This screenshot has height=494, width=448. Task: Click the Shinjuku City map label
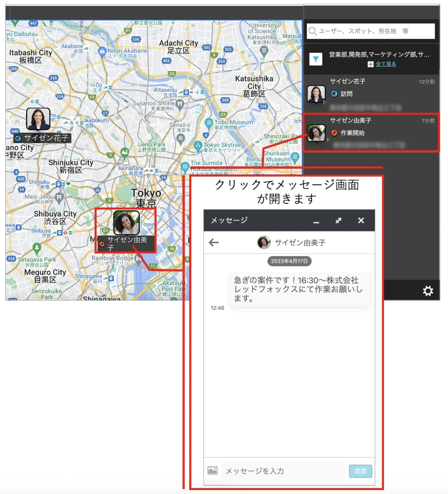tap(71, 166)
